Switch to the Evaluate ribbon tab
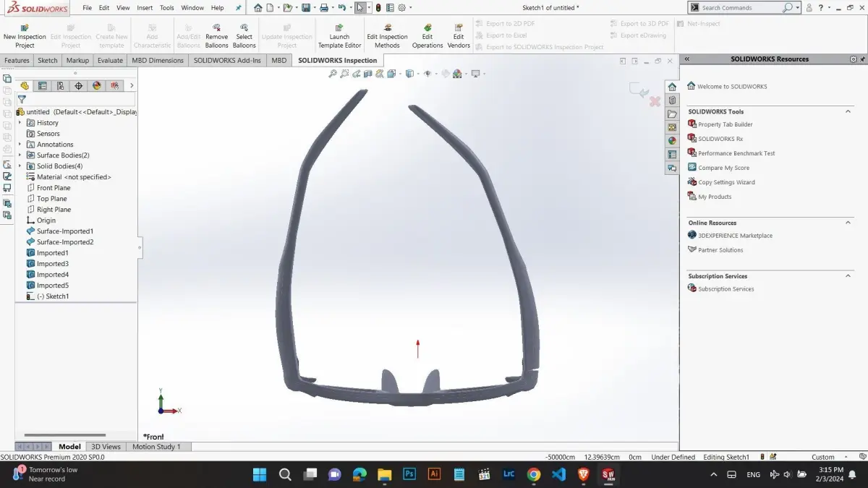This screenshot has width=868, height=488. pos(110,61)
